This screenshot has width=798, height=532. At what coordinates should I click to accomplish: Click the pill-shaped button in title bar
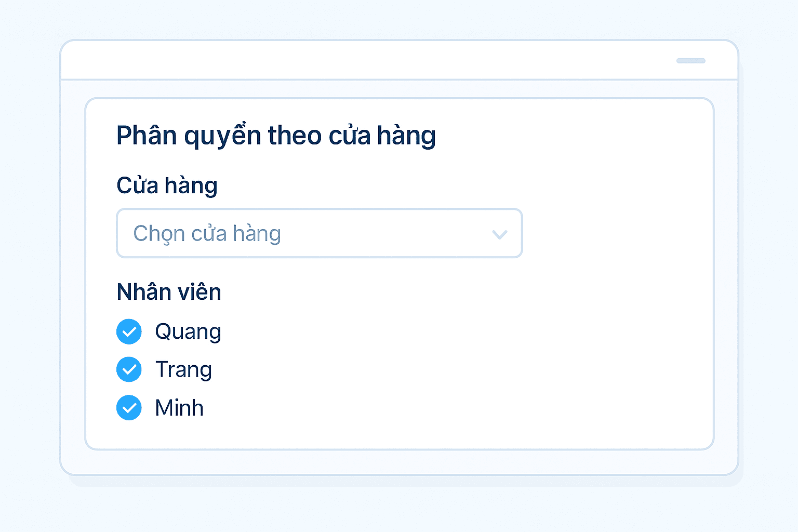[690, 61]
